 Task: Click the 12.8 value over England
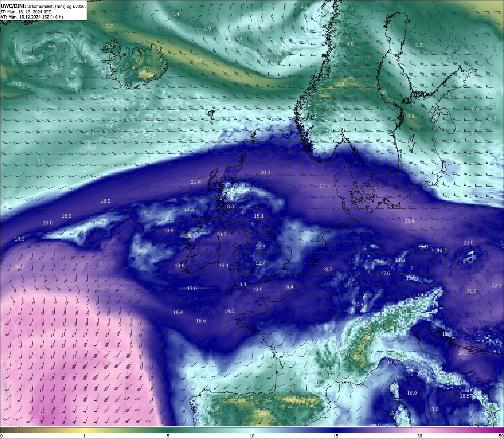click(x=260, y=246)
